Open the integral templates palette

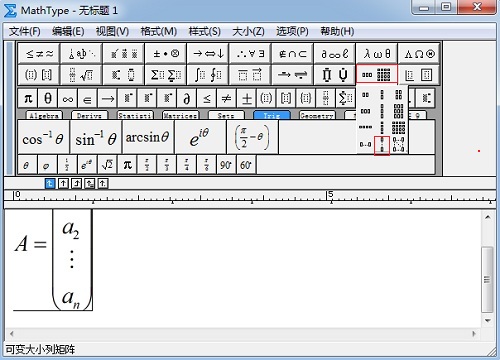tap(208, 75)
